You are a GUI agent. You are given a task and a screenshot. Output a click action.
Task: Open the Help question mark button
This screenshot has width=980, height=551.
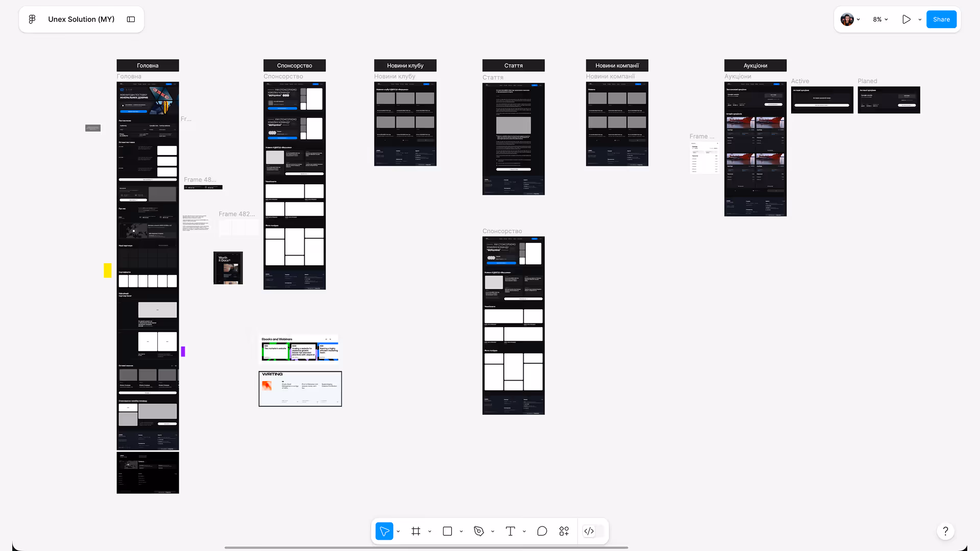coord(945,531)
